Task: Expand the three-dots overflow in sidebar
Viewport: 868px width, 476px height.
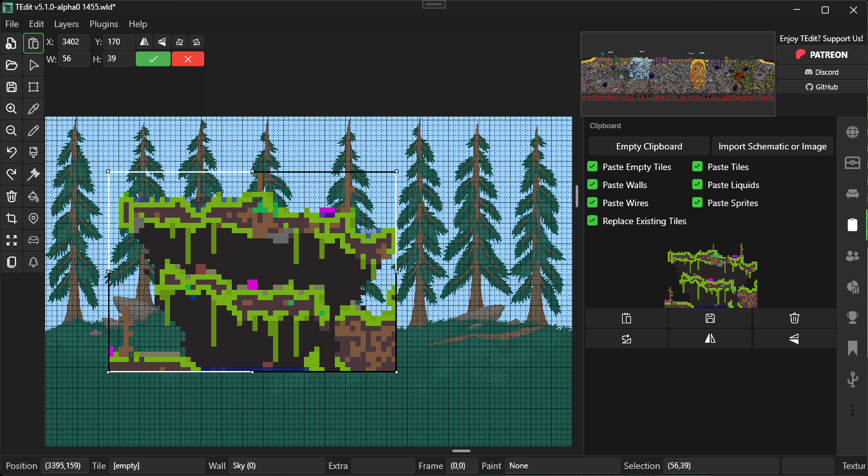Action: click(x=853, y=410)
